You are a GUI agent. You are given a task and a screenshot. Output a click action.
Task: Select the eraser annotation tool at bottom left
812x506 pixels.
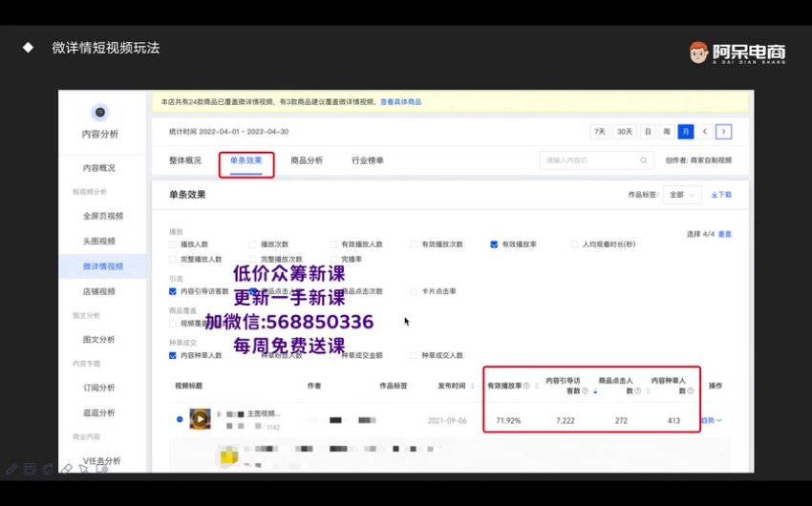click(x=67, y=469)
